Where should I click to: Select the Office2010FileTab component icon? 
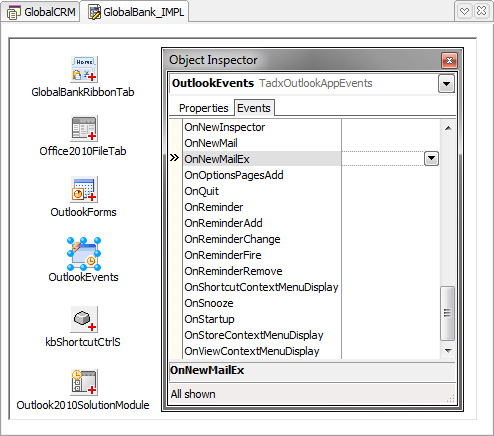click(x=84, y=129)
